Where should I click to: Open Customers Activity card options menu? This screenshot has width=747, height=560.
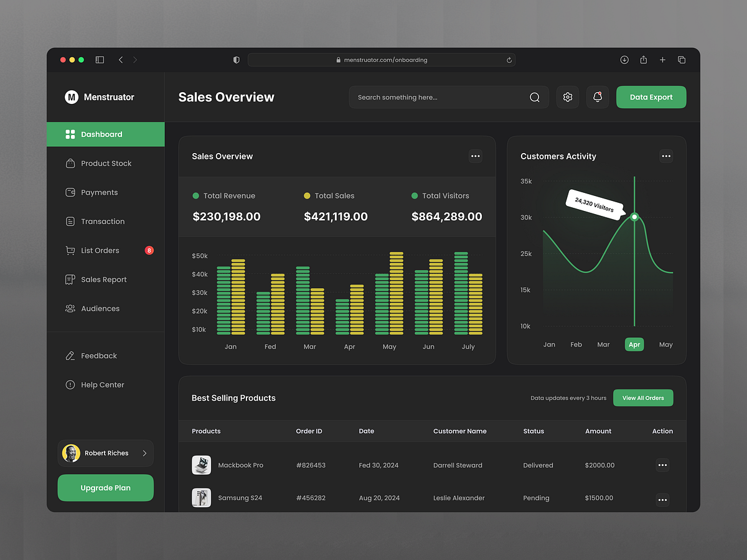666,156
